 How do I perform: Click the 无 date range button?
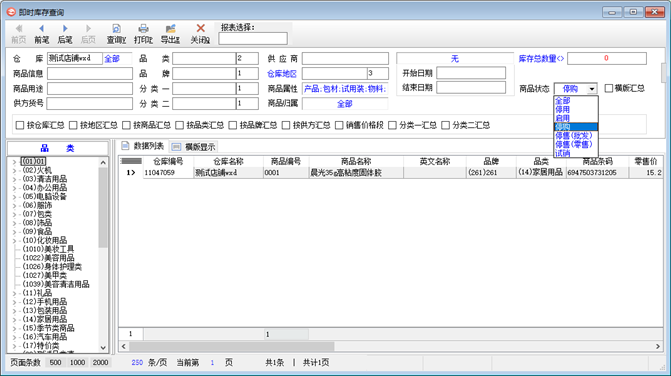coord(455,59)
